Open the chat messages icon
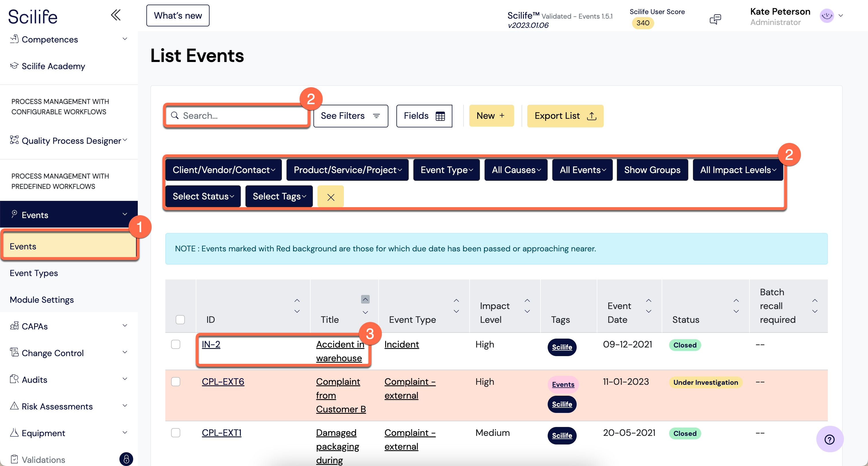 coord(715,19)
